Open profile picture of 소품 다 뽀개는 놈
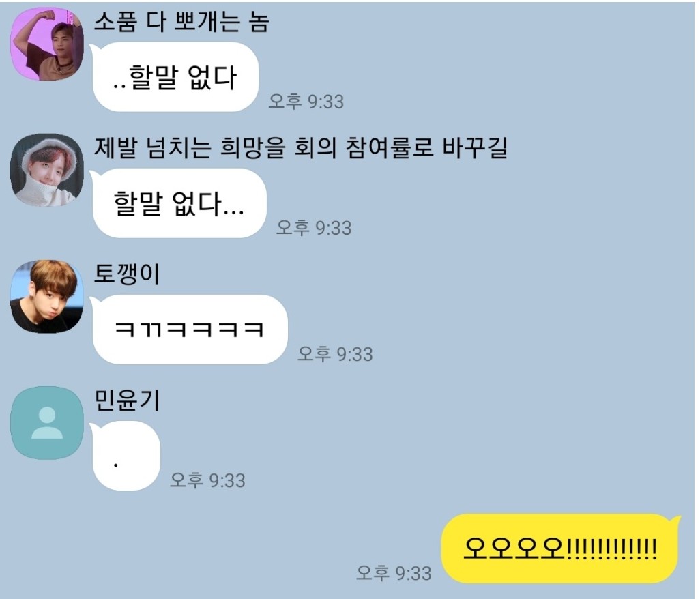Image resolution: width=700 pixels, height=599 pixels. [47, 44]
